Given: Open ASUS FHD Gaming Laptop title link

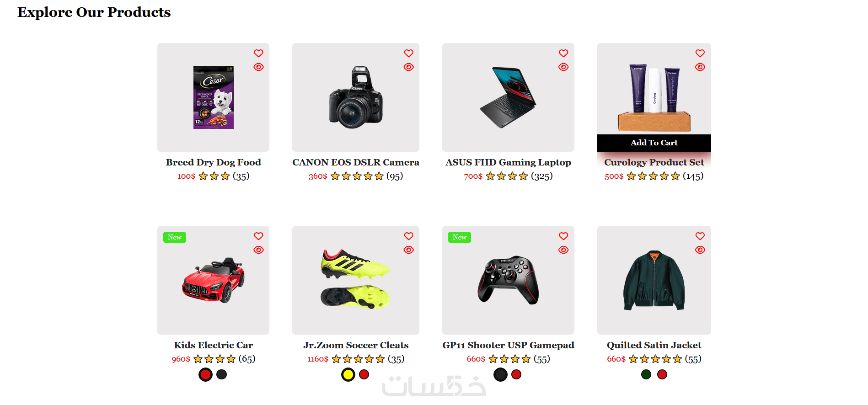Looking at the screenshot, I should pyautogui.click(x=508, y=162).
